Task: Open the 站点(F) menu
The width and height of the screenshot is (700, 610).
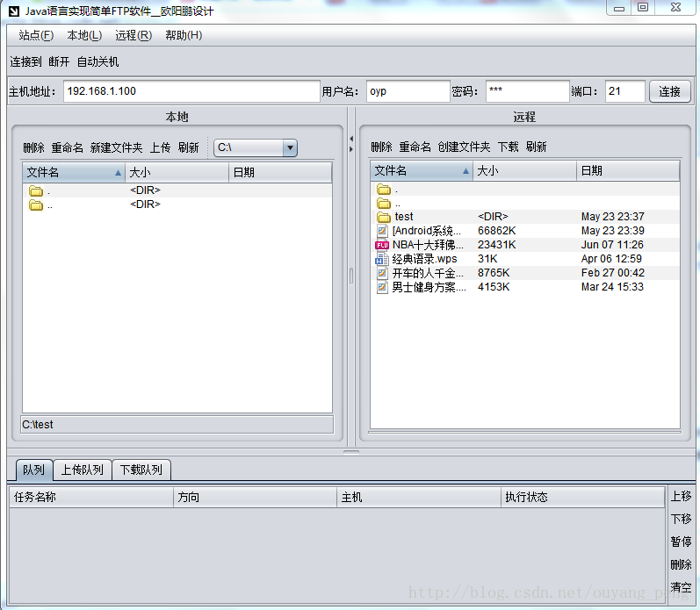Action: [x=36, y=35]
